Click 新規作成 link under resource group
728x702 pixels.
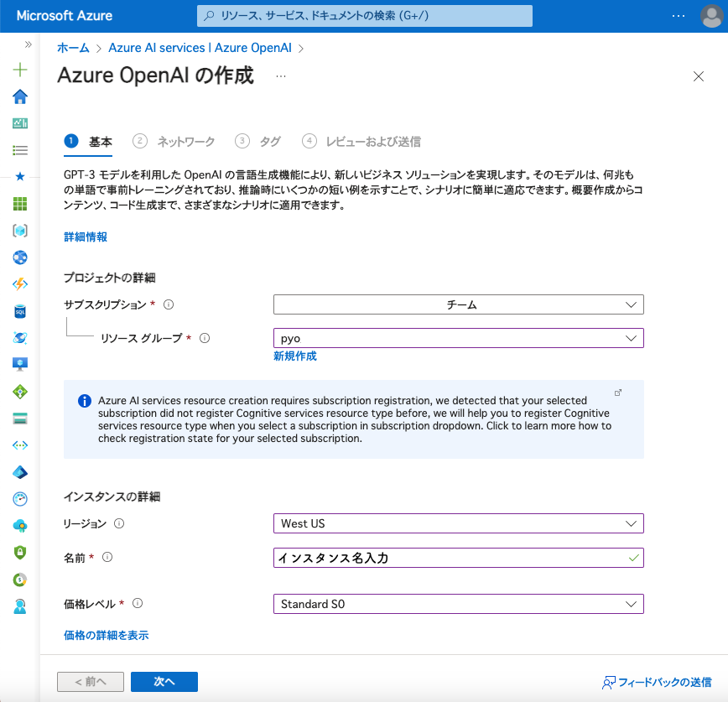point(295,356)
